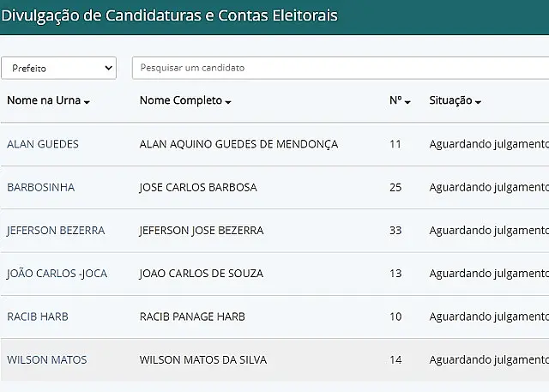Viewport: 549px width, 392px height.
Task: Open candidate JOÃO CARLOS -JOCA
Action: [57, 274]
